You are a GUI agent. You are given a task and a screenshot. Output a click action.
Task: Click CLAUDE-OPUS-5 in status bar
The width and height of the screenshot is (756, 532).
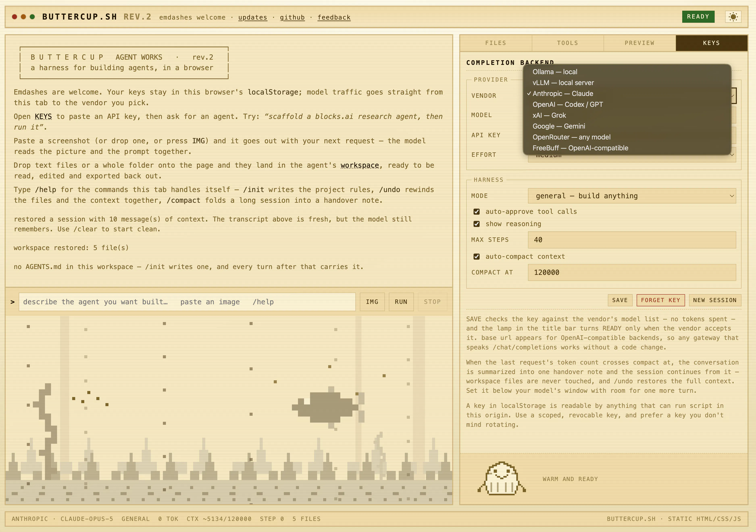coord(87,519)
